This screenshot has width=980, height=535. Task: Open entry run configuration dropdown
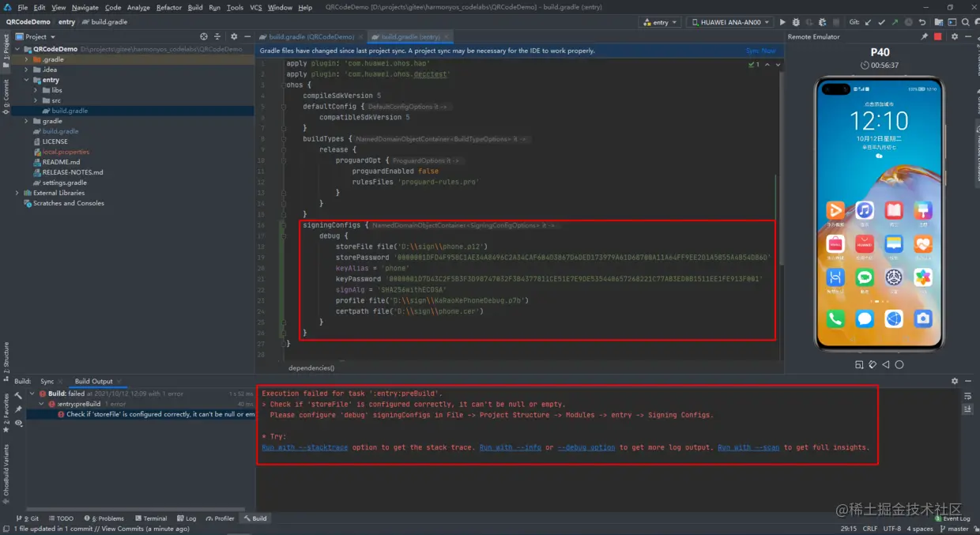click(x=660, y=22)
